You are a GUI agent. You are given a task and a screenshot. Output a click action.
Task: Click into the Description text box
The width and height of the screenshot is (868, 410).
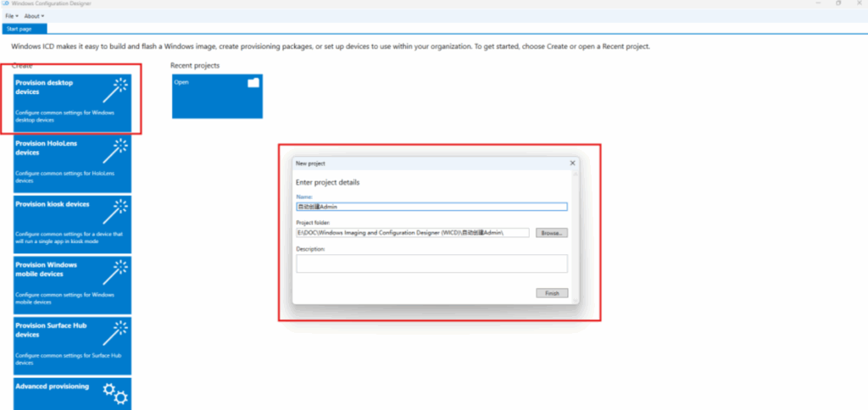[x=431, y=263]
